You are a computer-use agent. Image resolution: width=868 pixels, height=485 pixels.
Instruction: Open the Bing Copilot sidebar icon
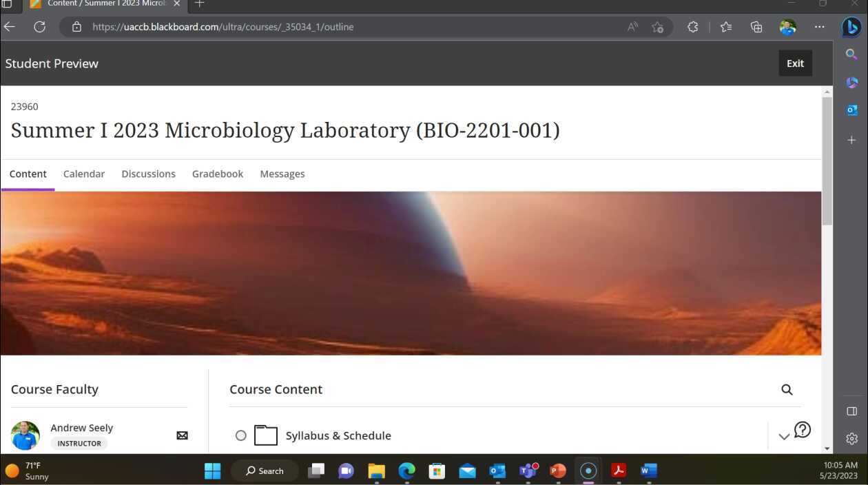click(x=851, y=27)
